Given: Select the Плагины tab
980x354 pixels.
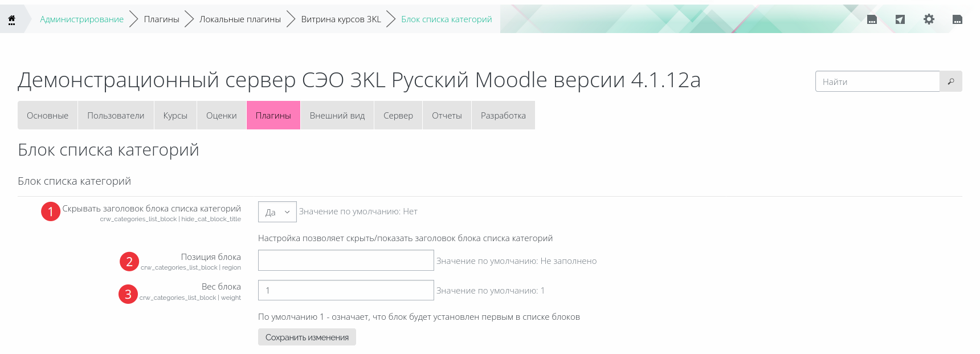Looking at the screenshot, I should (273, 115).
